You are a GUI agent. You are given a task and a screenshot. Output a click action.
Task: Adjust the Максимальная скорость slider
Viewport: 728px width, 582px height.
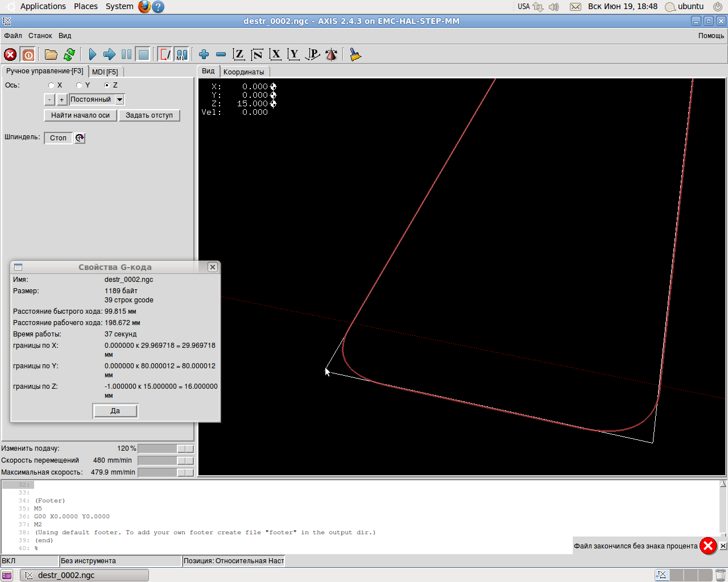(x=166, y=472)
